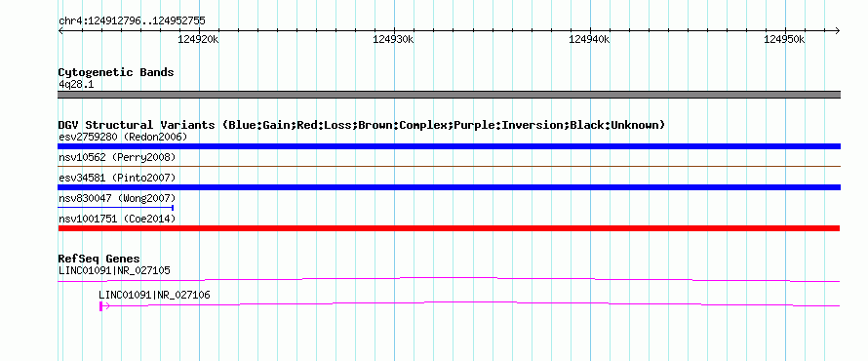
Task: Click the 124920k ruler tick label
Action: point(198,40)
